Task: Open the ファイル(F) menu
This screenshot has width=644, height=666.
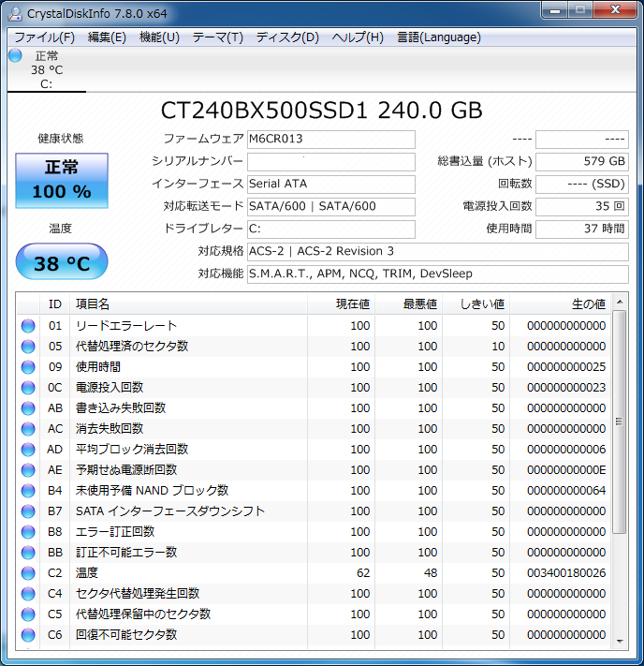Action: coord(45,37)
